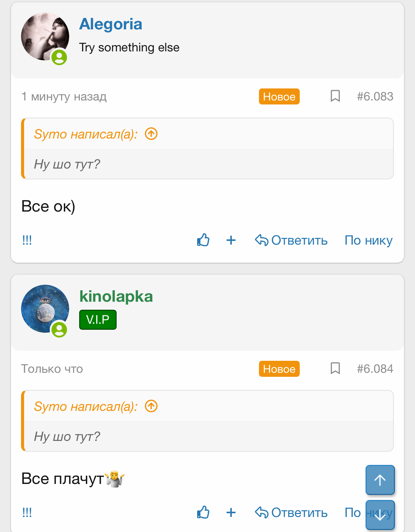This screenshot has width=415, height=532.
Task: Report kinolapka's post with !!! link
Action: click(x=27, y=513)
